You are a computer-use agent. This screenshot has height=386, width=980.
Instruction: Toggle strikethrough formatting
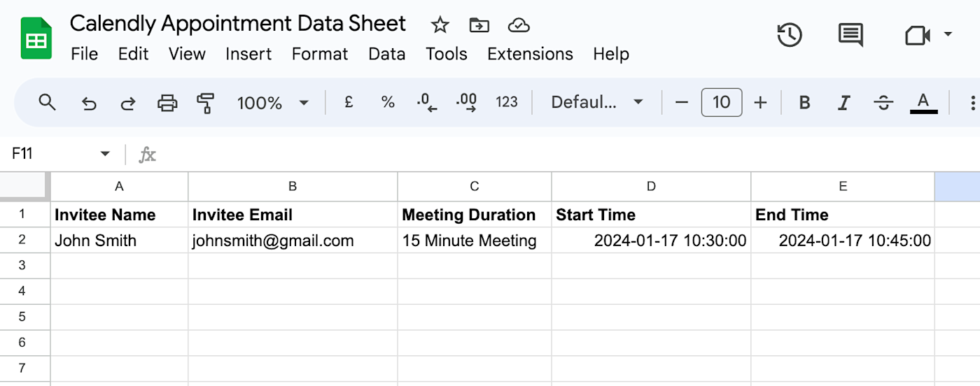pyautogui.click(x=883, y=103)
